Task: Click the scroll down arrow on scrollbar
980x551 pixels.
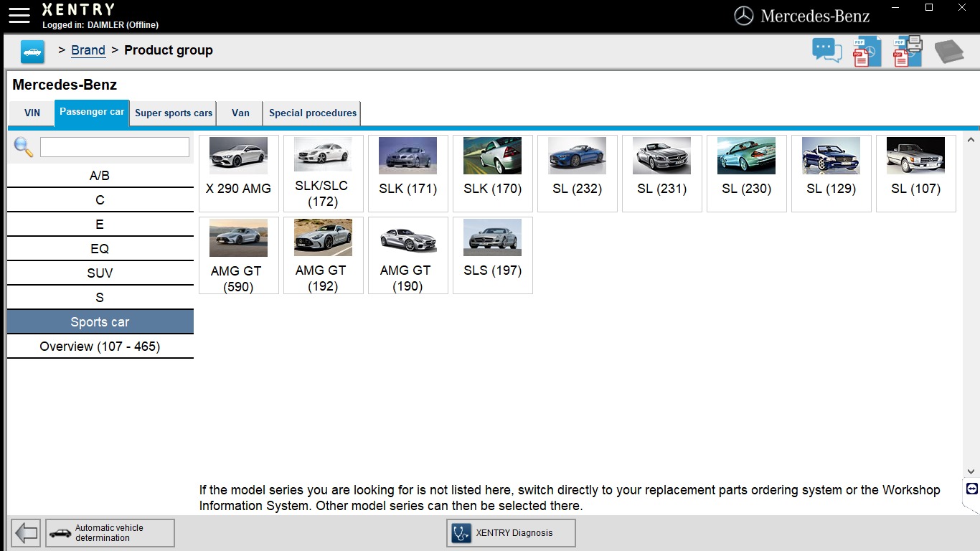Action: 971,471
